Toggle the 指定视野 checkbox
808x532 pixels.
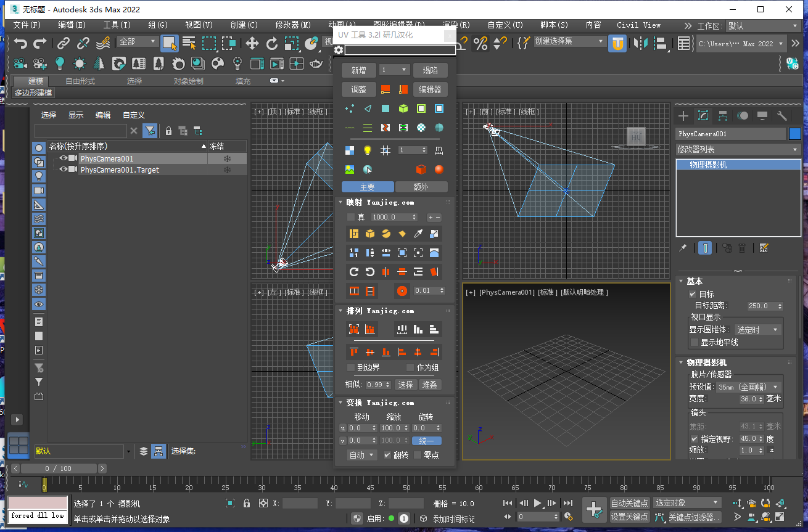point(694,438)
